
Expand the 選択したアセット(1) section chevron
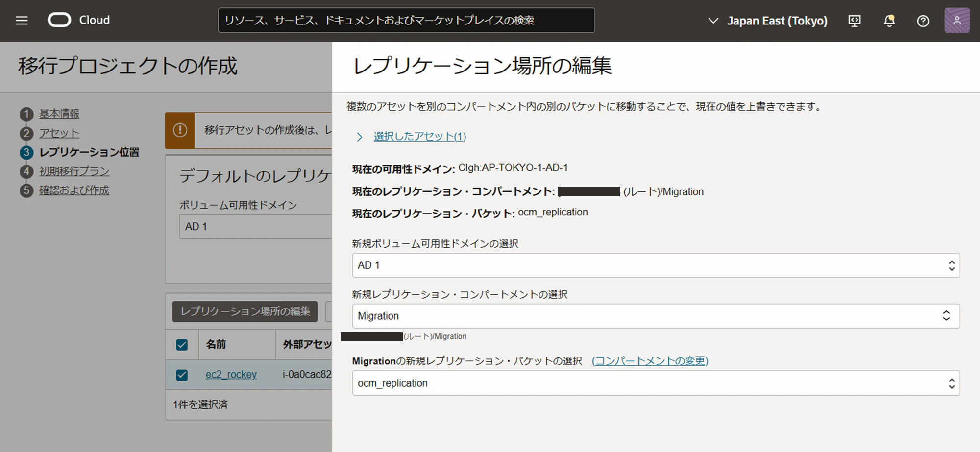[360, 137]
